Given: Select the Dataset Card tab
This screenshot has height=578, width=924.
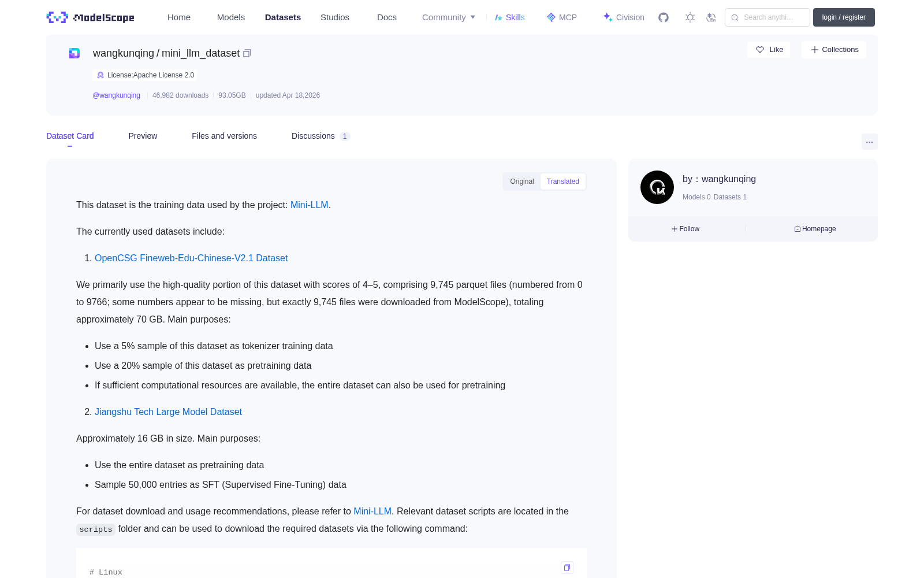Looking at the screenshot, I should pyautogui.click(x=70, y=136).
